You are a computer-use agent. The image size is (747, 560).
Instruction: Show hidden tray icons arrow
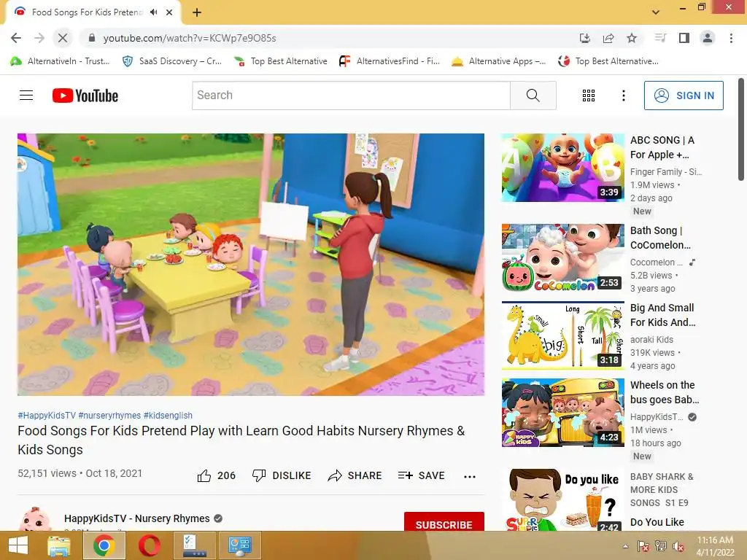pyautogui.click(x=625, y=546)
